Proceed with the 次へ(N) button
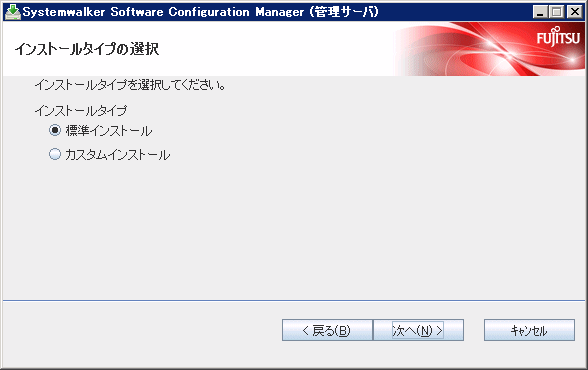Image resolution: width=588 pixels, height=370 pixels. click(418, 330)
